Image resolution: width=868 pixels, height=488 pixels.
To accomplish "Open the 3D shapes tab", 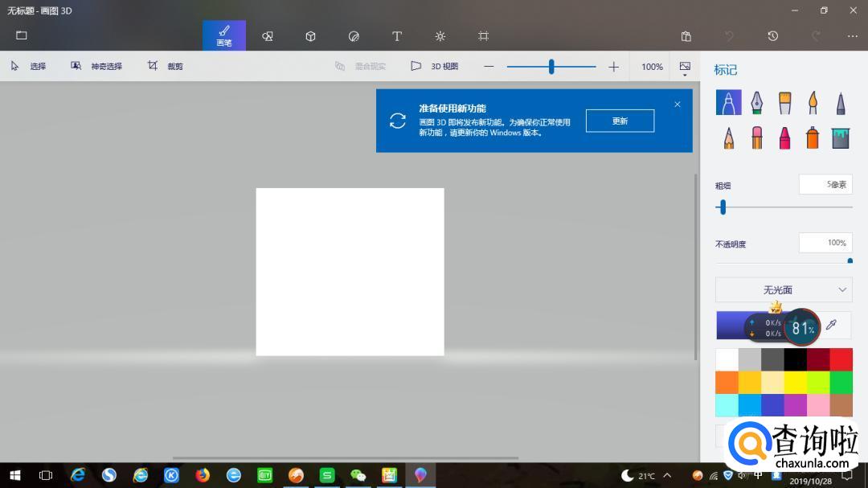I will point(310,36).
